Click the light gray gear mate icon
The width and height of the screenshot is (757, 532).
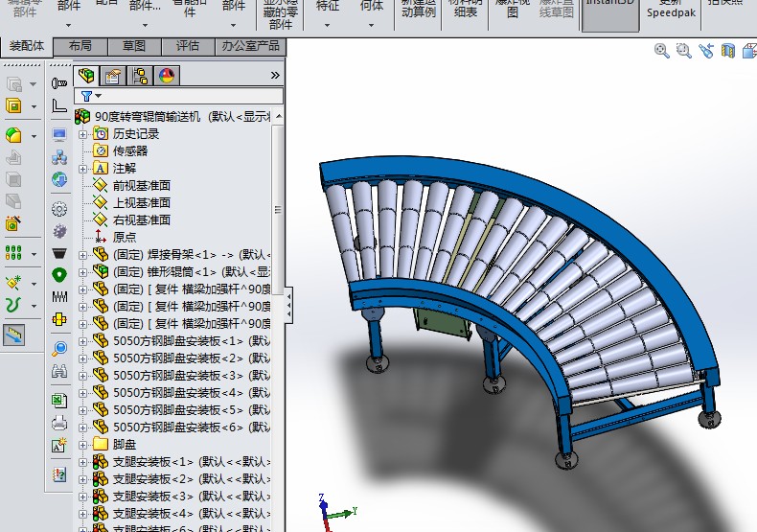pos(59,209)
